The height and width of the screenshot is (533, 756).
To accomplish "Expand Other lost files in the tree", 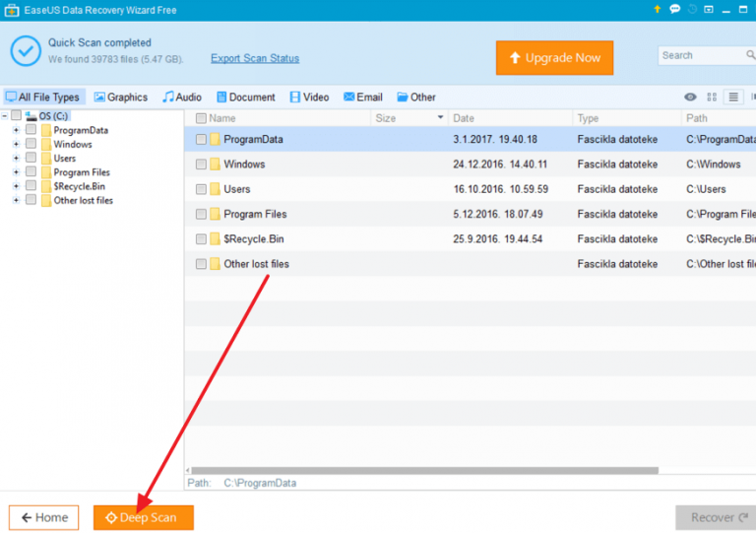I will tap(16, 200).
